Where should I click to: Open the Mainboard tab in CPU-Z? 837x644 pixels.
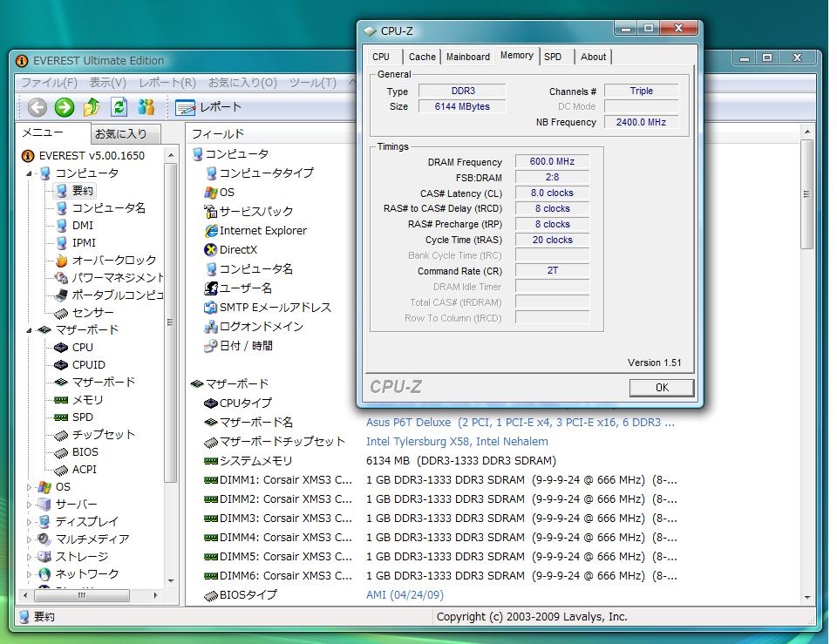pos(467,57)
